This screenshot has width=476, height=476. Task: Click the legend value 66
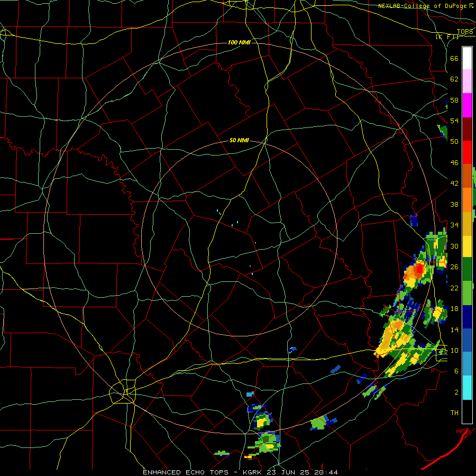(454, 58)
